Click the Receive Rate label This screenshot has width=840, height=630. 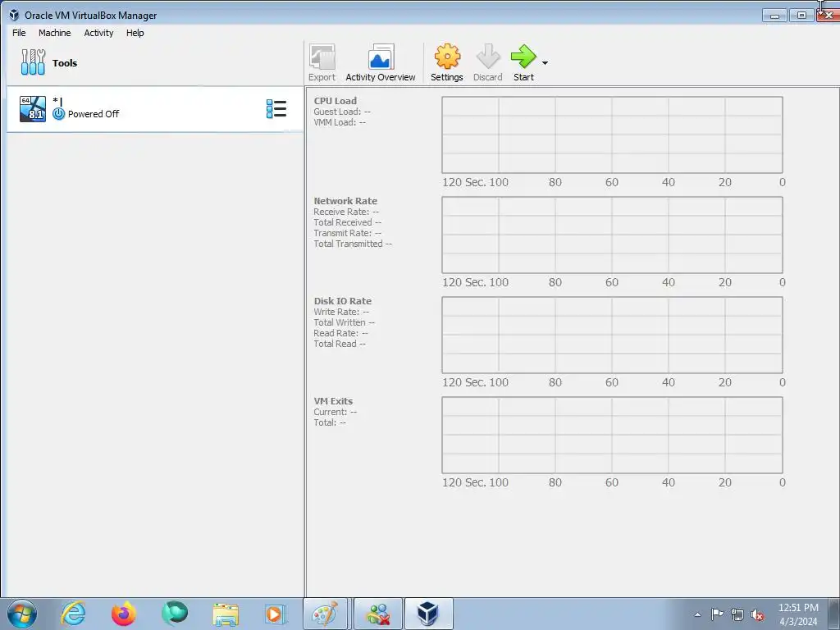pos(346,212)
